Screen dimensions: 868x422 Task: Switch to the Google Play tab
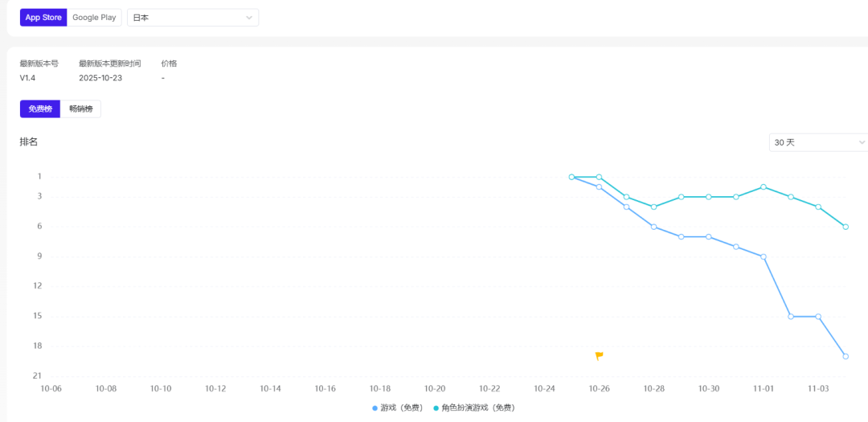pos(94,17)
